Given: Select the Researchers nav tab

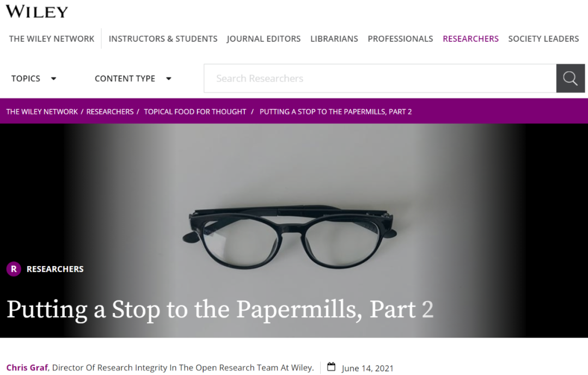Looking at the screenshot, I should click(x=470, y=39).
